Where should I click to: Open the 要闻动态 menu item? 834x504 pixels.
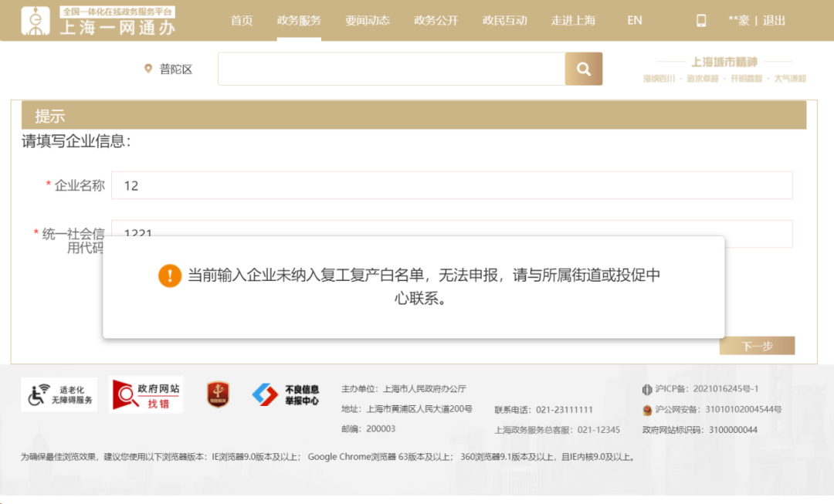pyautogui.click(x=368, y=21)
